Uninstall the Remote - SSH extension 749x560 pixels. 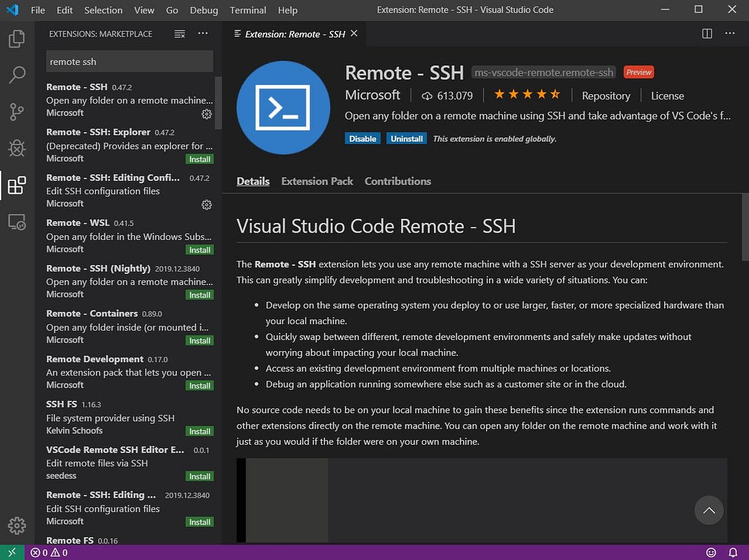[x=406, y=138]
